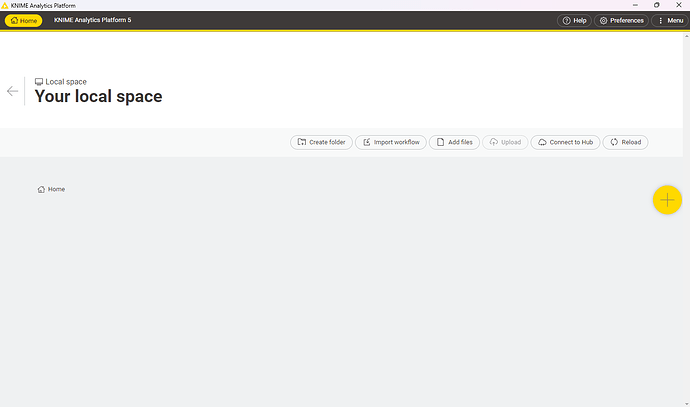The height and width of the screenshot is (407, 690).
Task: Go back using the left arrow icon
Action: pyautogui.click(x=12, y=91)
